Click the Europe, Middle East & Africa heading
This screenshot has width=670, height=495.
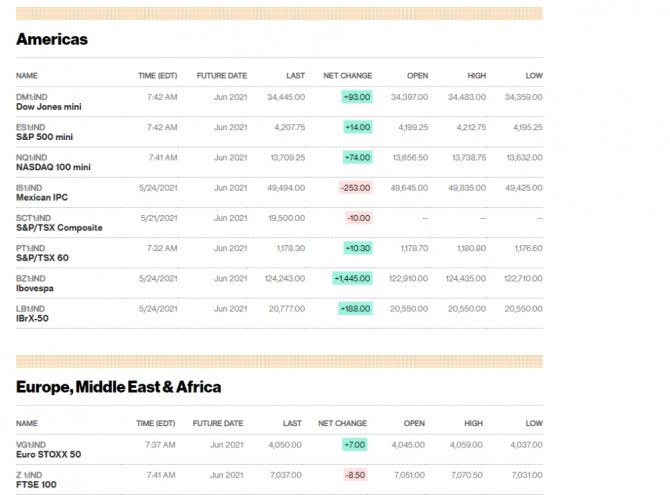point(118,387)
